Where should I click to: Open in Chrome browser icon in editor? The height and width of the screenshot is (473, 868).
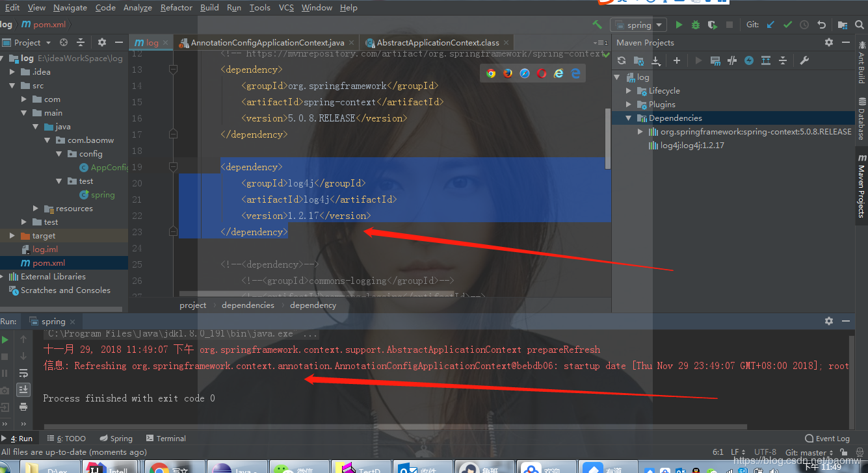(x=491, y=73)
